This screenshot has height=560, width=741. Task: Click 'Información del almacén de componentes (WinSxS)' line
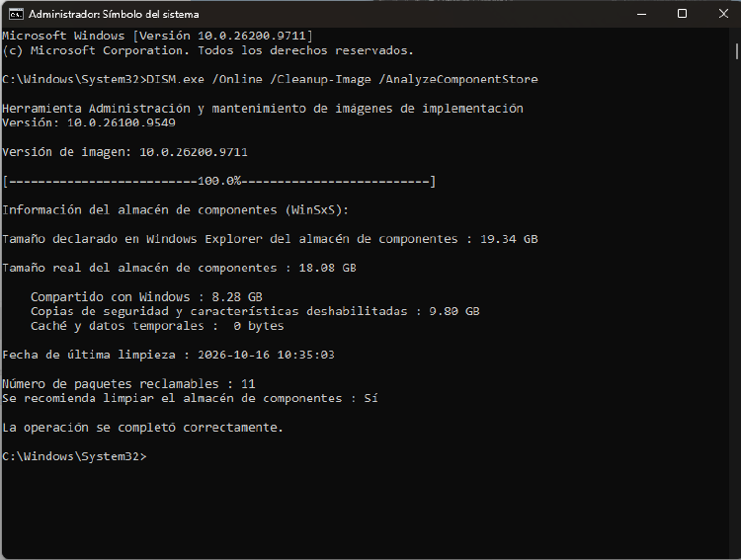point(175,209)
